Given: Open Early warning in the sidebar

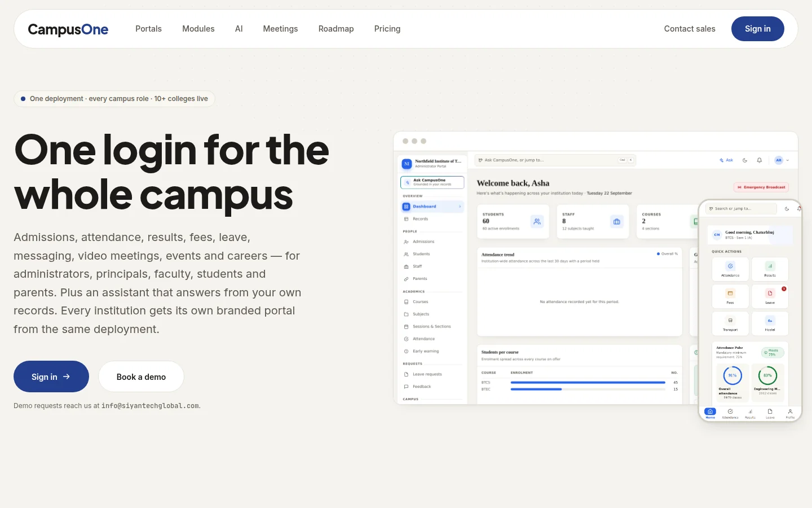Looking at the screenshot, I should (433, 351).
